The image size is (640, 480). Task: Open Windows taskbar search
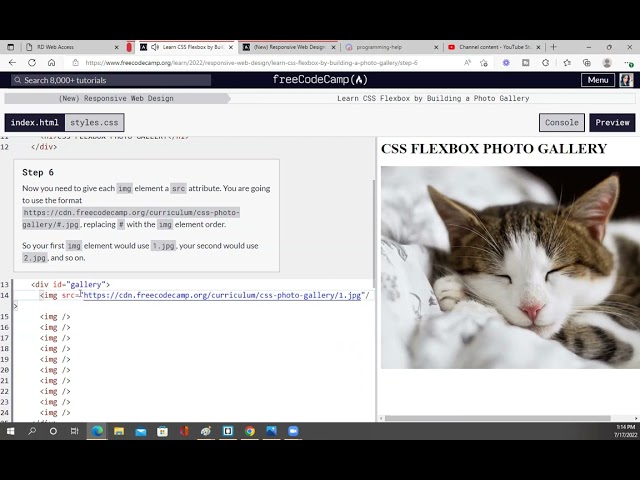click(32, 431)
